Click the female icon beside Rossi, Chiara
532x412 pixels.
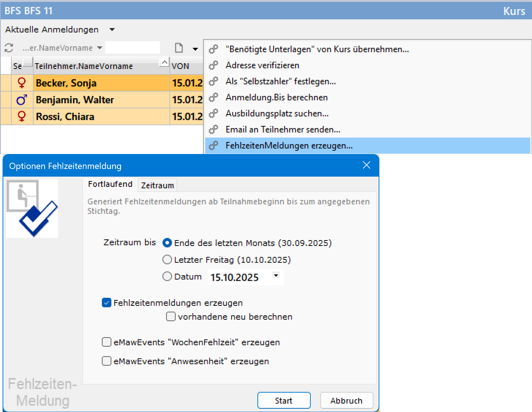tap(22, 116)
